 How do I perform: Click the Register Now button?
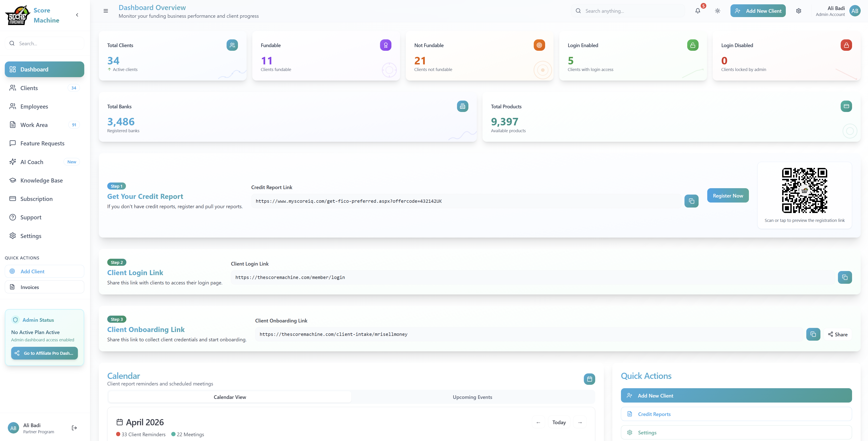click(728, 195)
